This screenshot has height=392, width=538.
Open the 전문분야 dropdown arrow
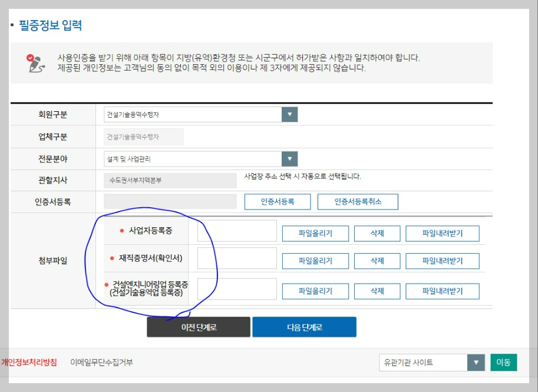(291, 158)
